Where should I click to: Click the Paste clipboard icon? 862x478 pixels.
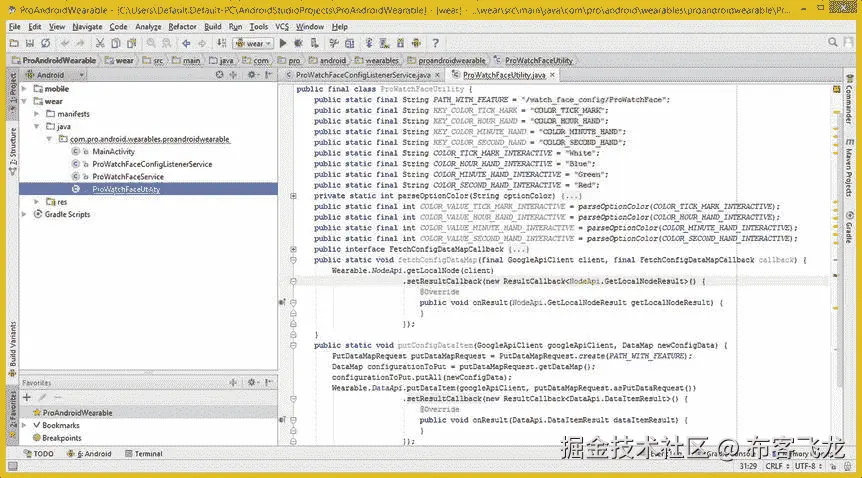click(x=131, y=43)
